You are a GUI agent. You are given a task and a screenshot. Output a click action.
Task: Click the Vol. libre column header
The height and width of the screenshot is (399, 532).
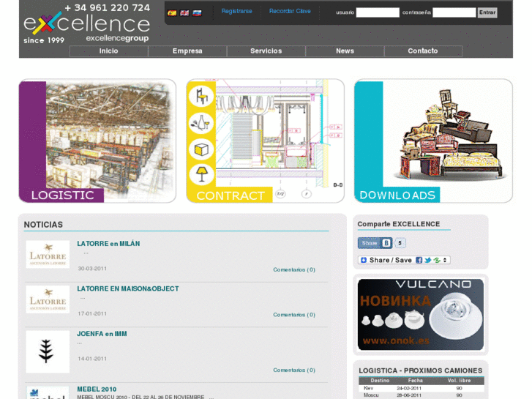click(459, 381)
